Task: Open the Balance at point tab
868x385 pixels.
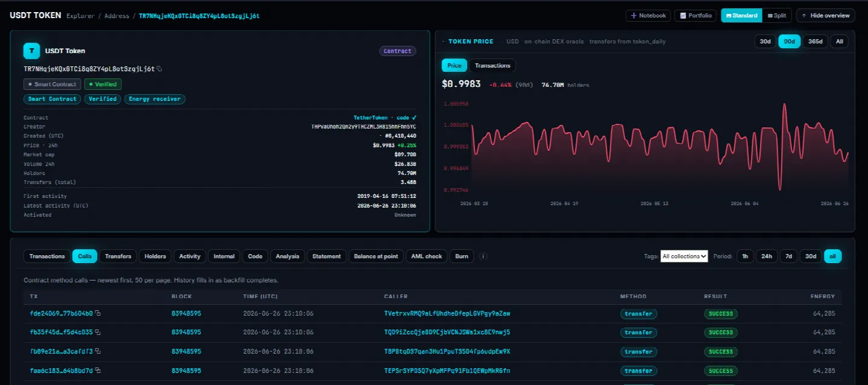Action: point(376,256)
